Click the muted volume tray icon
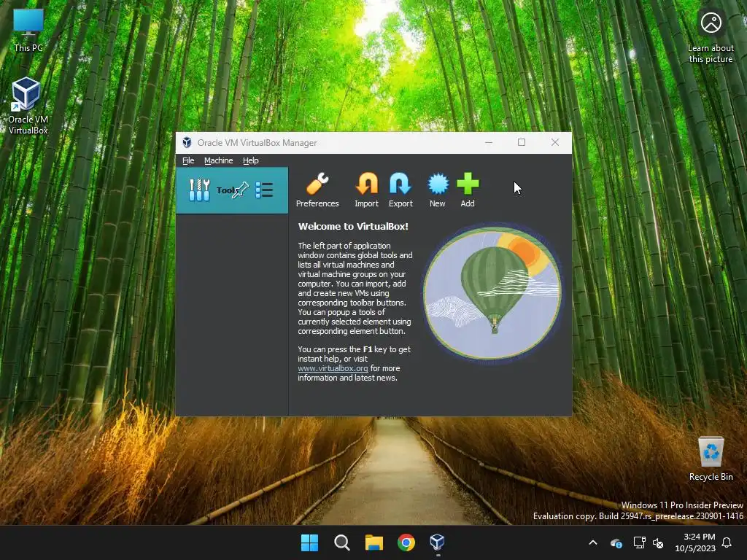The image size is (747, 560). 658,542
